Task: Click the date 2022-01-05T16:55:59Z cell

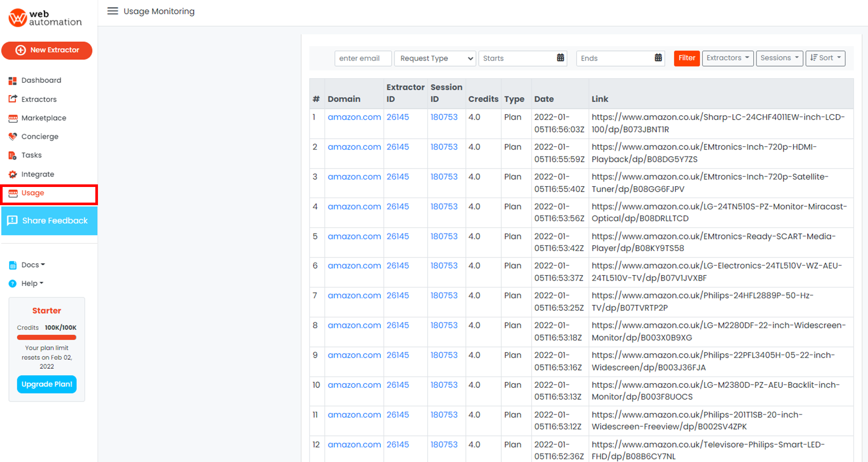Action: 559,153
